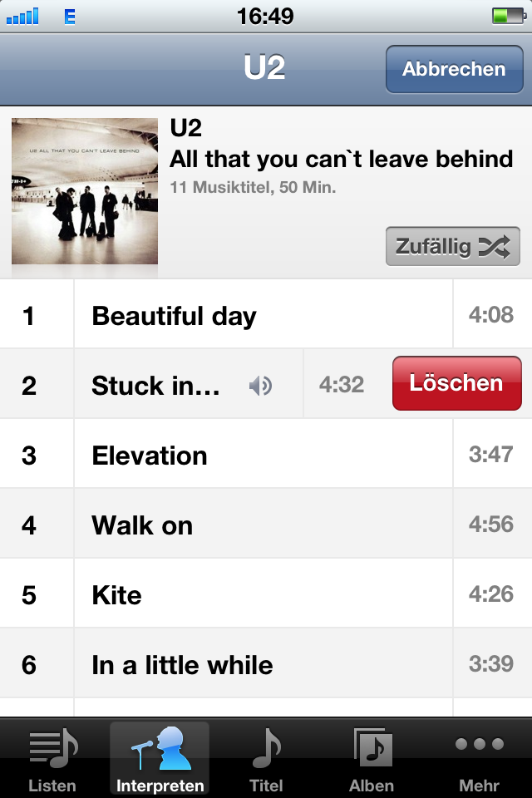
Task: Tap the speaker now-playing icon
Action: click(261, 387)
